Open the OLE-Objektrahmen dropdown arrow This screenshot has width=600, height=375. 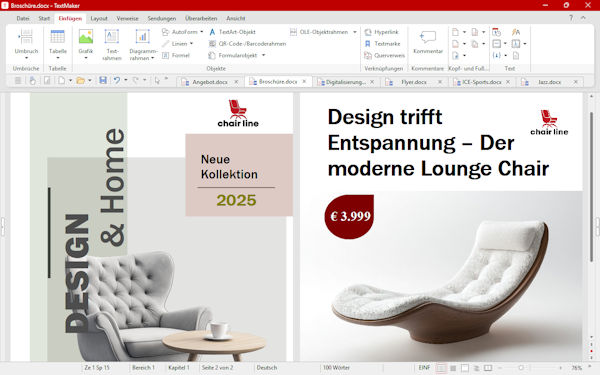tap(355, 32)
